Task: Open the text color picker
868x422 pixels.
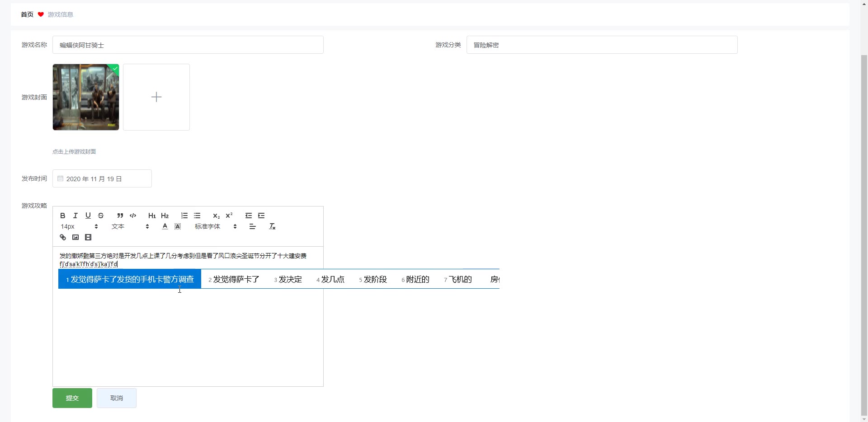Action: [165, 226]
